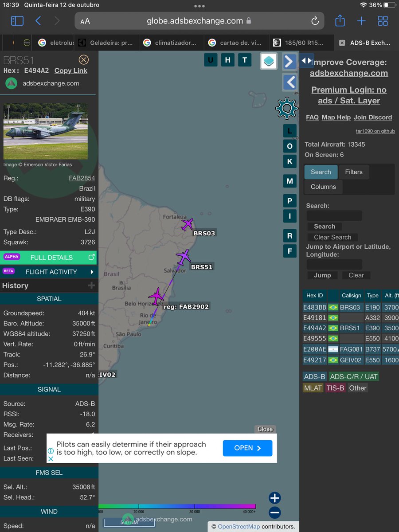
Task: Click the Jump to Airport input field
Action: (x=334, y=265)
